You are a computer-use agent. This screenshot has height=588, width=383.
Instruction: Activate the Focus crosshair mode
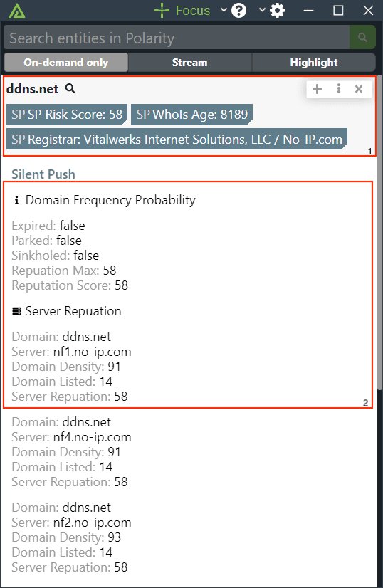point(182,11)
